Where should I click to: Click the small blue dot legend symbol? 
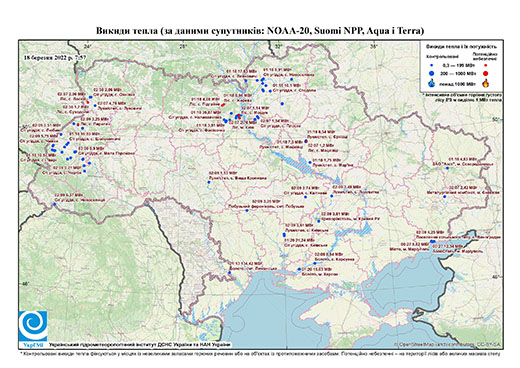click(432, 66)
